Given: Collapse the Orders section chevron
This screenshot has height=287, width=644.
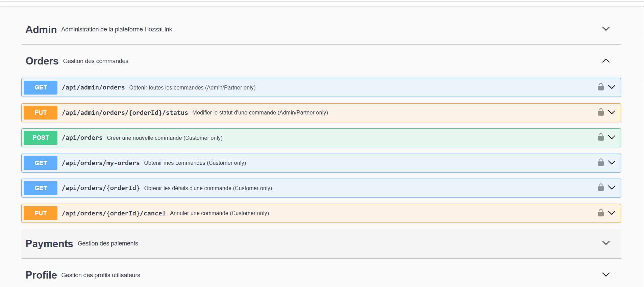Looking at the screenshot, I should pyautogui.click(x=606, y=61).
